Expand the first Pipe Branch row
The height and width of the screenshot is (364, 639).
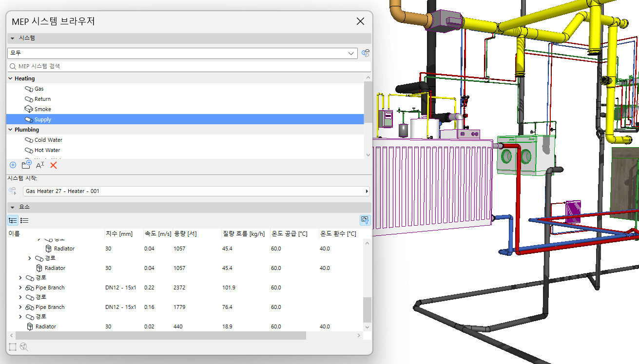coord(20,287)
